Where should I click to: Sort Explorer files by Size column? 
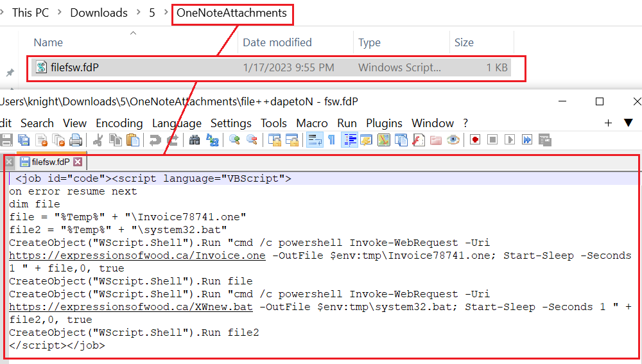pyautogui.click(x=464, y=42)
